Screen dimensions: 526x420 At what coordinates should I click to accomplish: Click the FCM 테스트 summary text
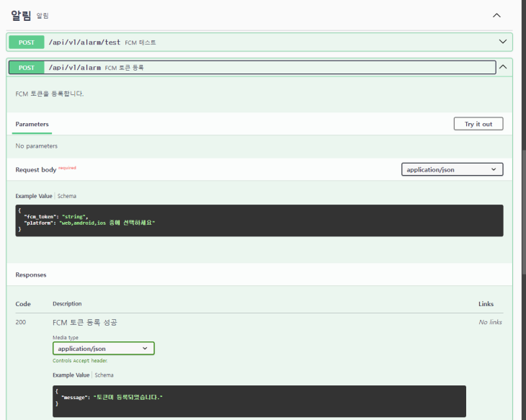(141, 43)
